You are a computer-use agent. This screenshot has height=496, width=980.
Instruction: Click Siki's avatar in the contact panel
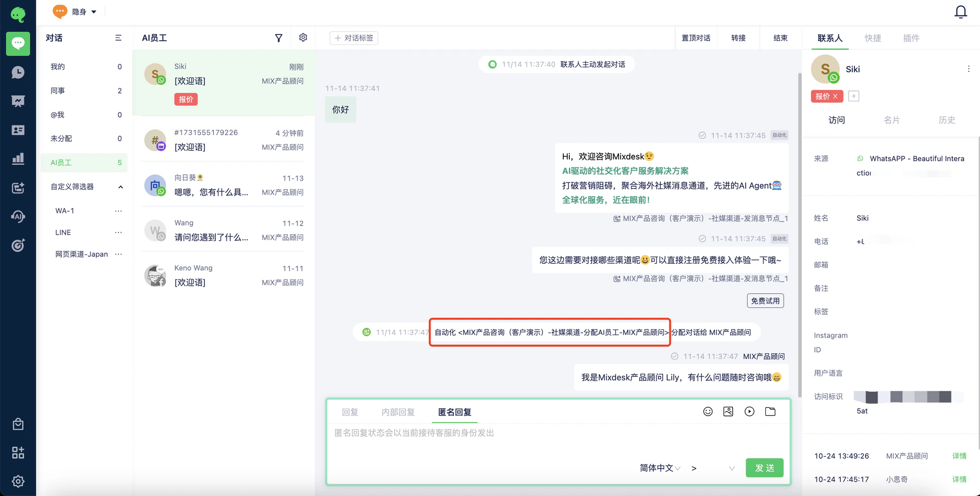pos(825,69)
